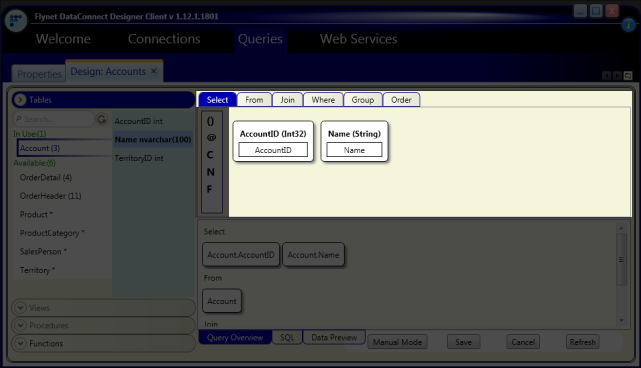Viewport: 641px width, 368px height.
Task: Select the N tool icon
Action: point(210,172)
